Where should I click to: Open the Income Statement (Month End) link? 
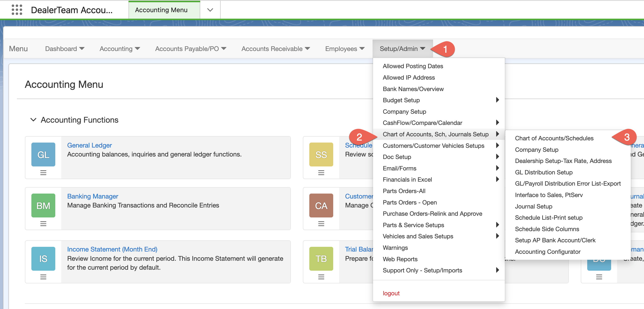pos(112,249)
